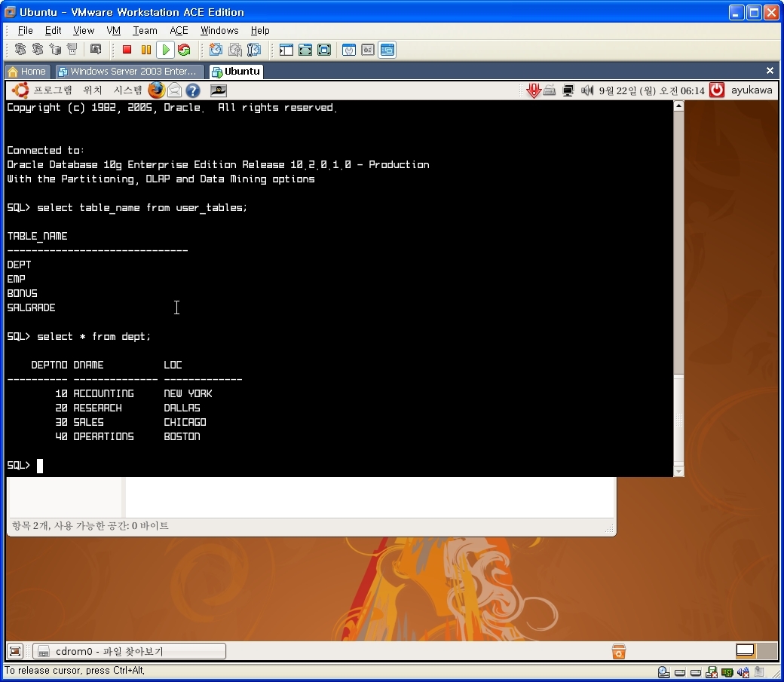Click the red power quit button icon
This screenshot has width=784, height=682.
717,90
